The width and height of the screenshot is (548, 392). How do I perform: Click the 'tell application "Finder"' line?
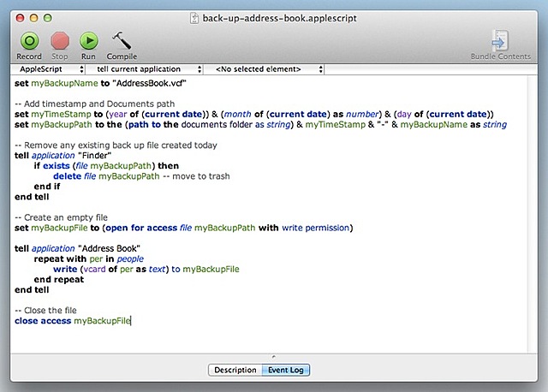tap(63, 156)
